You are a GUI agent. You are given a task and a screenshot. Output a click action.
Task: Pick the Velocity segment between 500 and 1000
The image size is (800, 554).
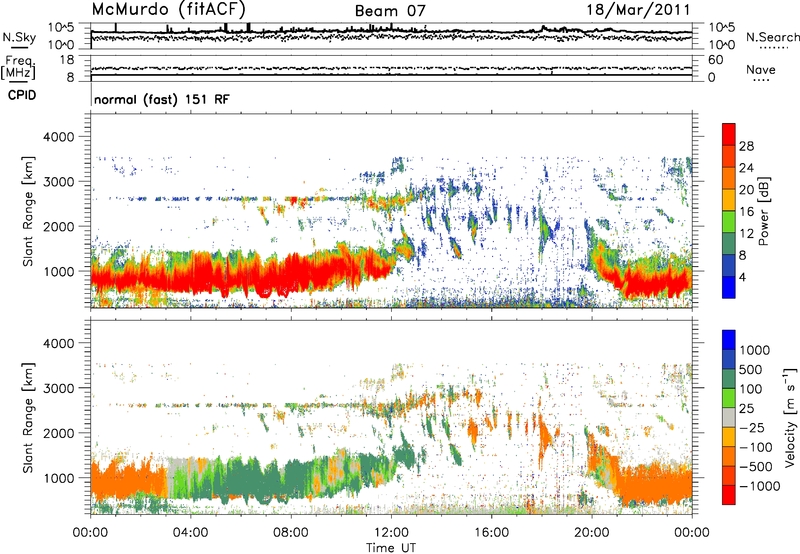click(729, 359)
